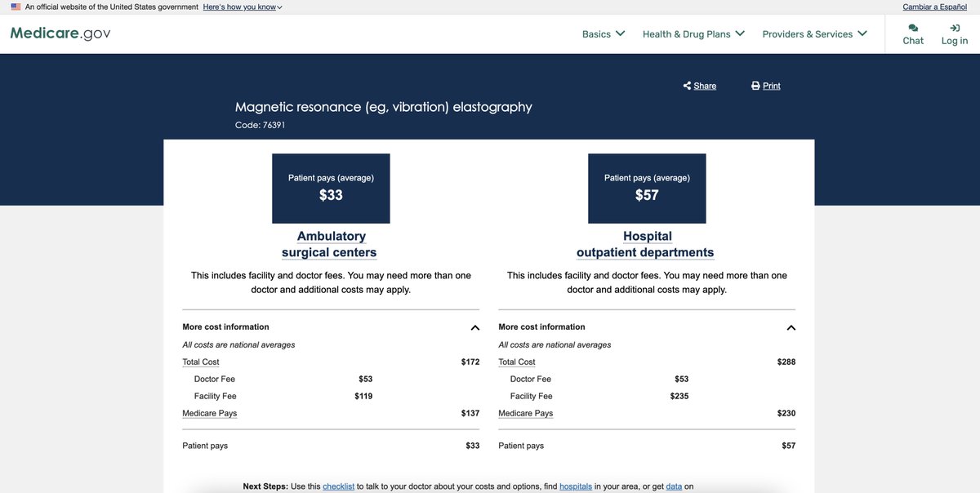Click the printer icon
This screenshot has width=980, height=493.
(x=755, y=86)
